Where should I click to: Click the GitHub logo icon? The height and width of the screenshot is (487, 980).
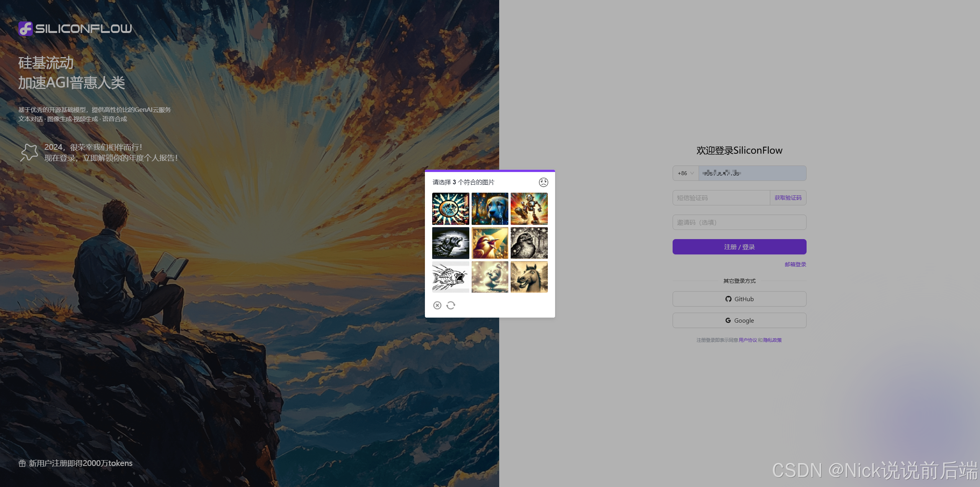click(x=728, y=299)
